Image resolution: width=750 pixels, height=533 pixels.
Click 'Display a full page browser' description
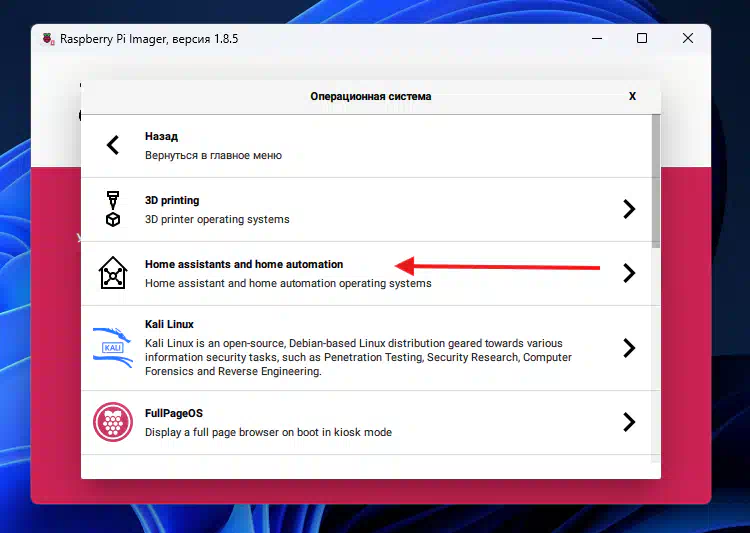(x=268, y=432)
